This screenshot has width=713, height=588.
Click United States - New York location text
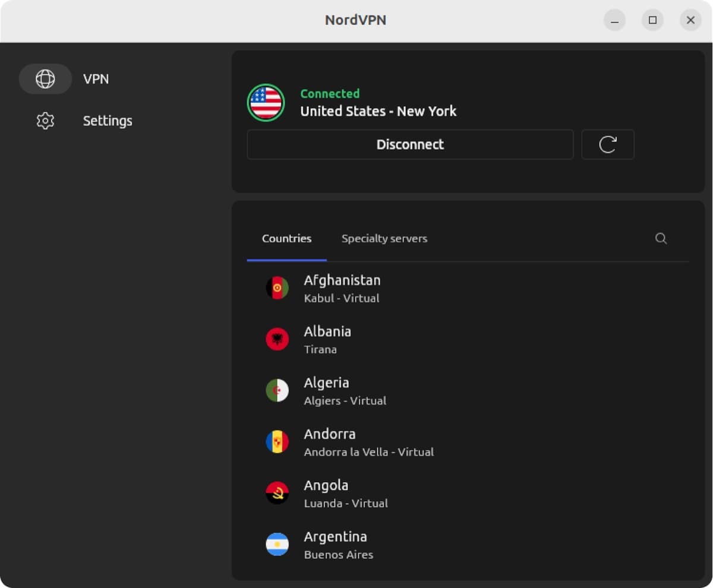coord(378,111)
